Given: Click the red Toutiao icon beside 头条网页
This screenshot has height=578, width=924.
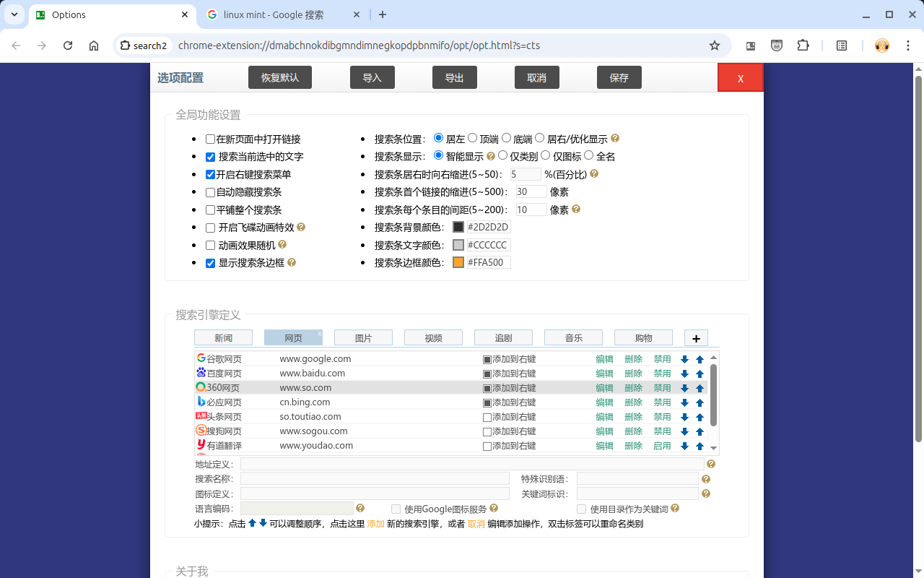Looking at the screenshot, I should [201, 415].
